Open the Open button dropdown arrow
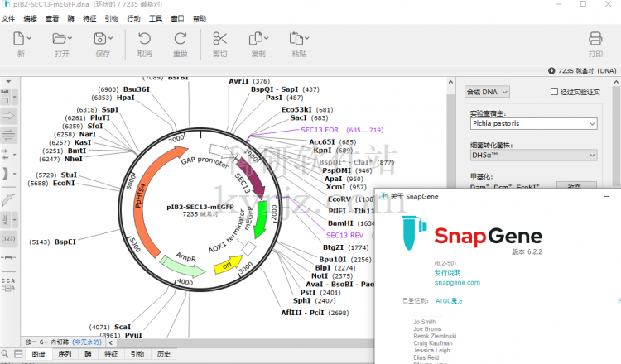The width and height of the screenshot is (621, 364). 70,38
